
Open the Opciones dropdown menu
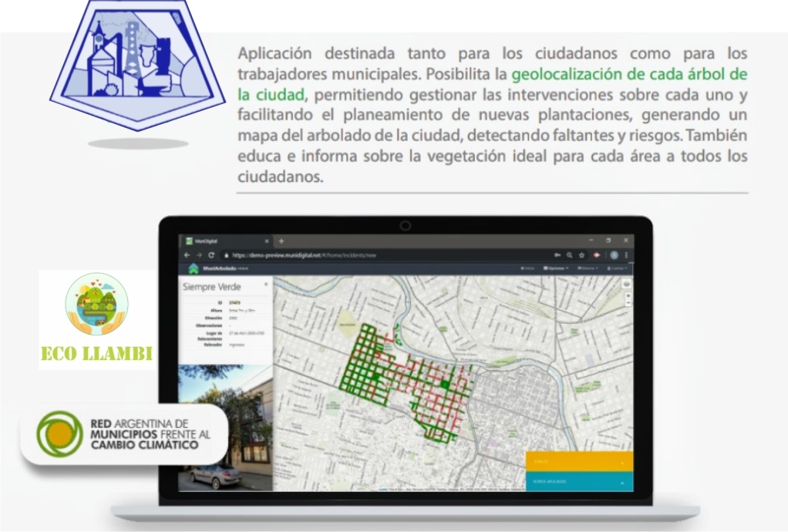(x=556, y=268)
